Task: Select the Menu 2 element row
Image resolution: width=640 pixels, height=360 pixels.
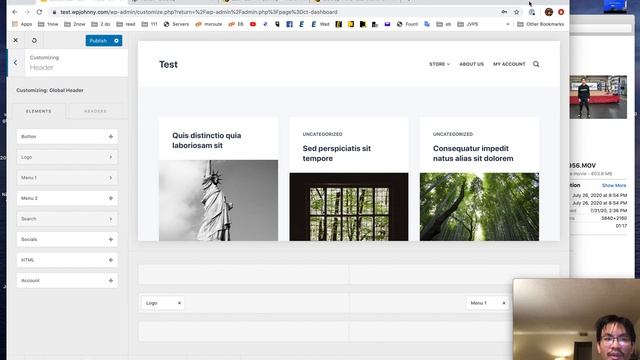Action: pos(67,198)
